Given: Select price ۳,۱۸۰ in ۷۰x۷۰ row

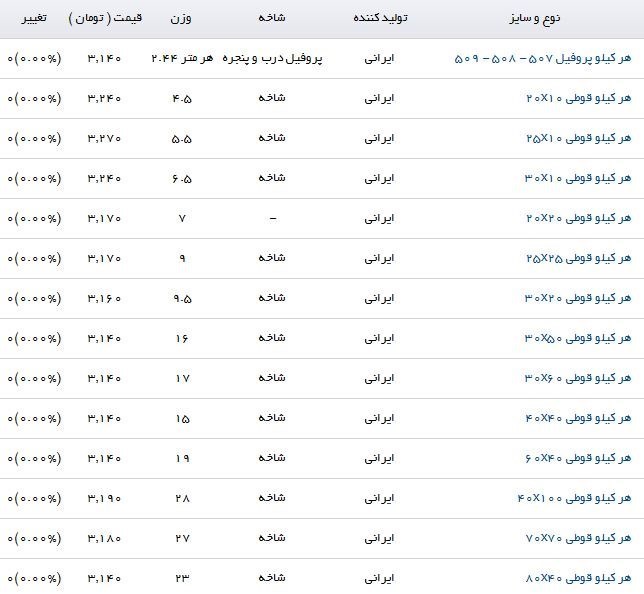Looking at the screenshot, I should (x=104, y=539).
